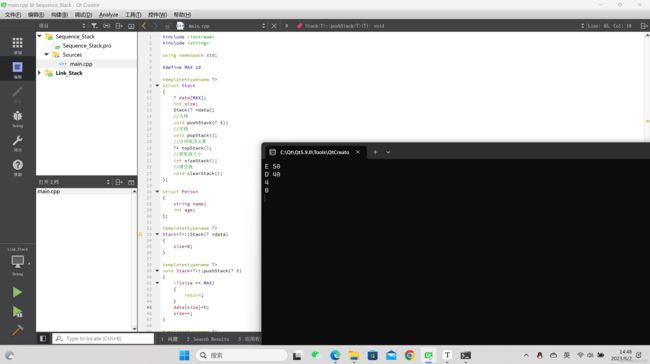Viewport: 650px width, 364px height.
Task: Collapse the Sequence_Stack project node
Action: pos(40,36)
